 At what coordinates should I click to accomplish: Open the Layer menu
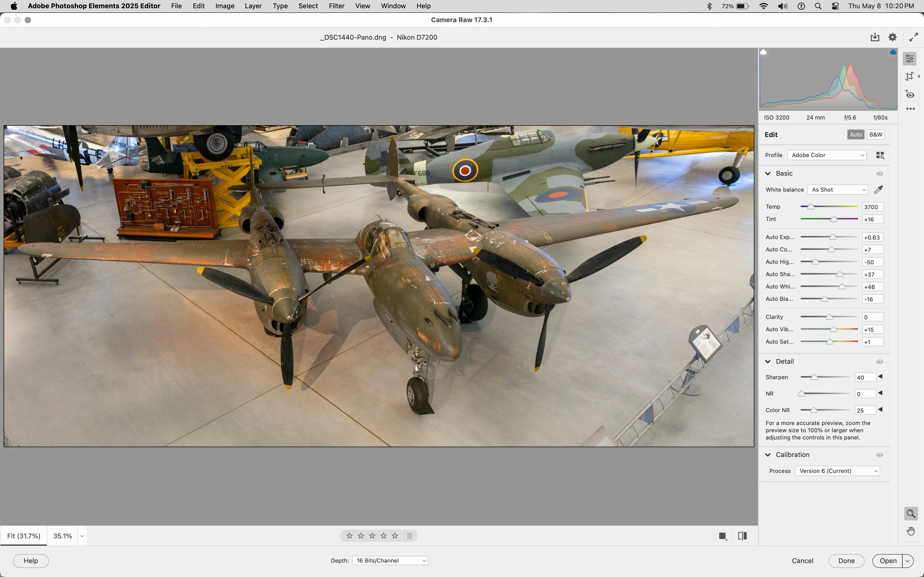tap(253, 6)
